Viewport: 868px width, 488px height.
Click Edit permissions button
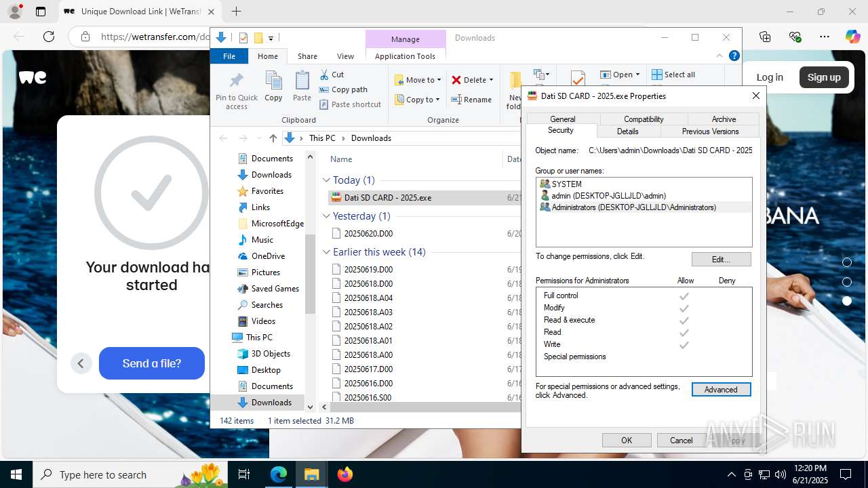(721, 260)
